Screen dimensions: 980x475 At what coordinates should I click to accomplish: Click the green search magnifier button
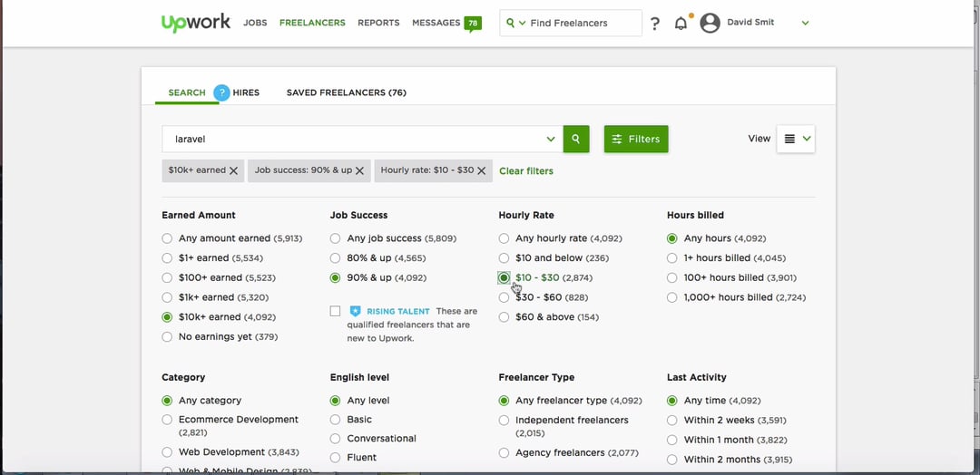[x=575, y=140]
